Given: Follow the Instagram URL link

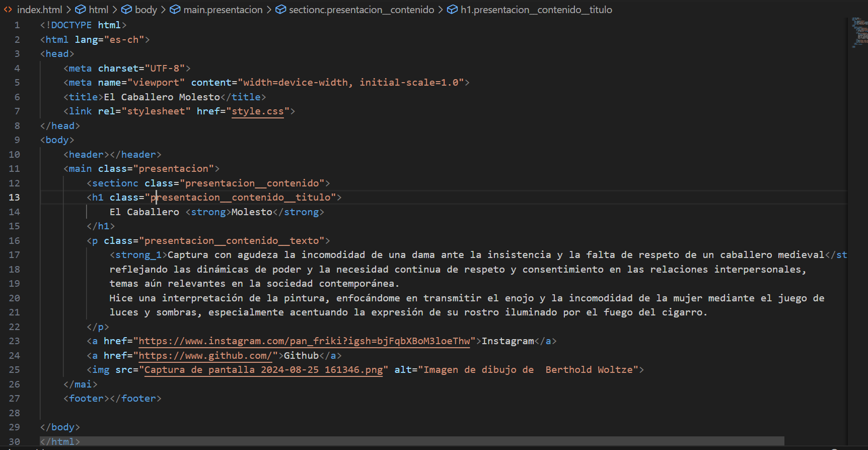Looking at the screenshot, I should click(x=304, y=341).
